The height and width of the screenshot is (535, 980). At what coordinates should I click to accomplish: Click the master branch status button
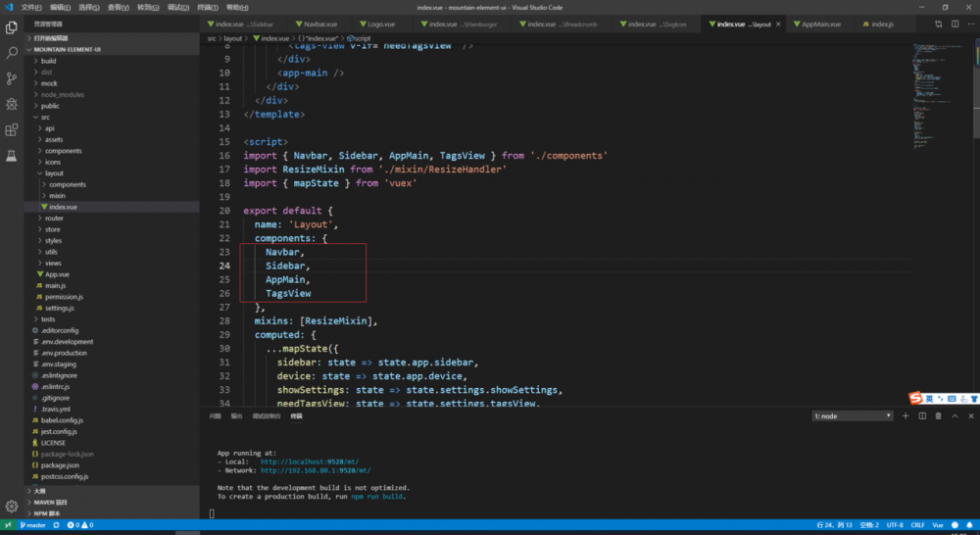point(31,525)
